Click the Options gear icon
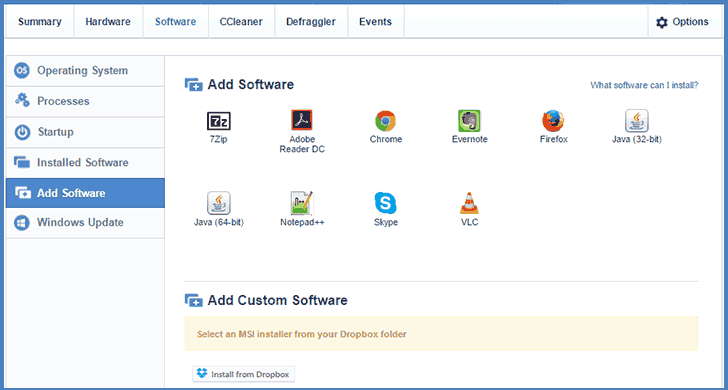This screenshot has height=390, width=728. (662, 22)
